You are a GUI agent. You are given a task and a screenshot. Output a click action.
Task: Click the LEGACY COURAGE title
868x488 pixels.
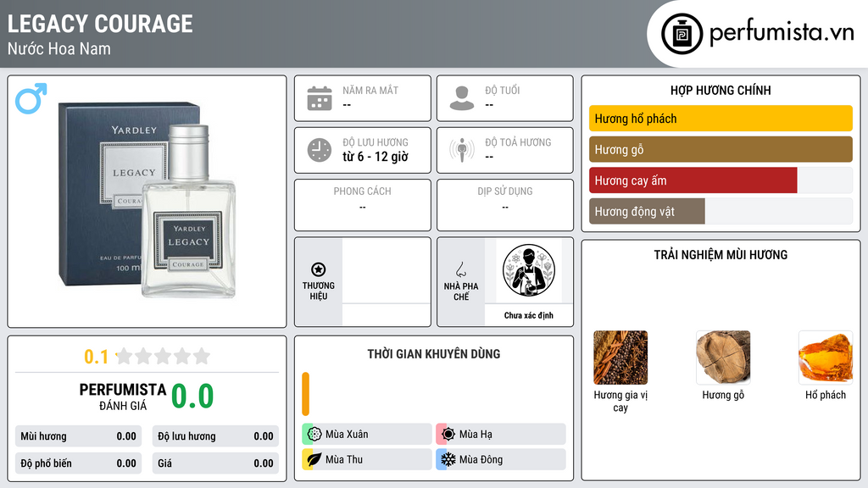(x=100, y=24)
